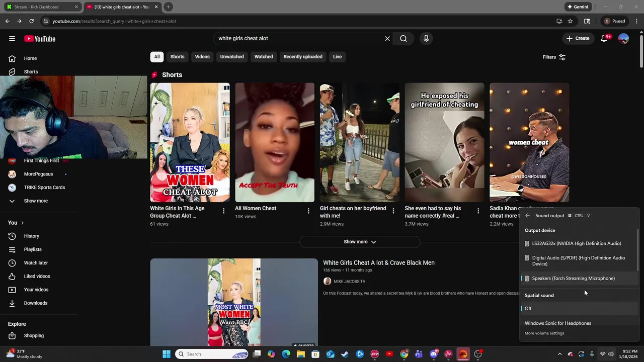
Task: Open Windows Start menu
Action: [x=167, y=354]
